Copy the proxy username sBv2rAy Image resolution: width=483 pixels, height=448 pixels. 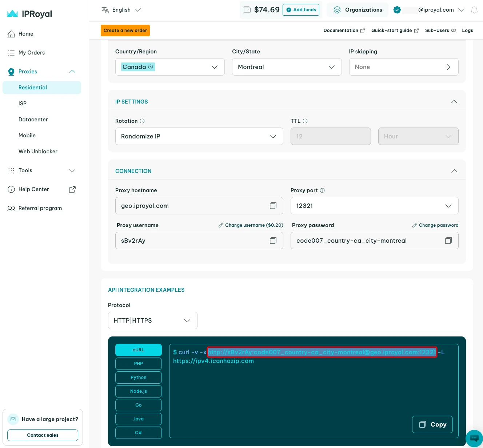273,241
